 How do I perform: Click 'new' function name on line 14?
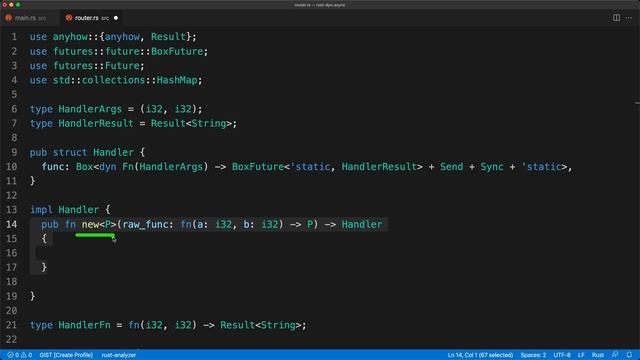tap(90, 224)
